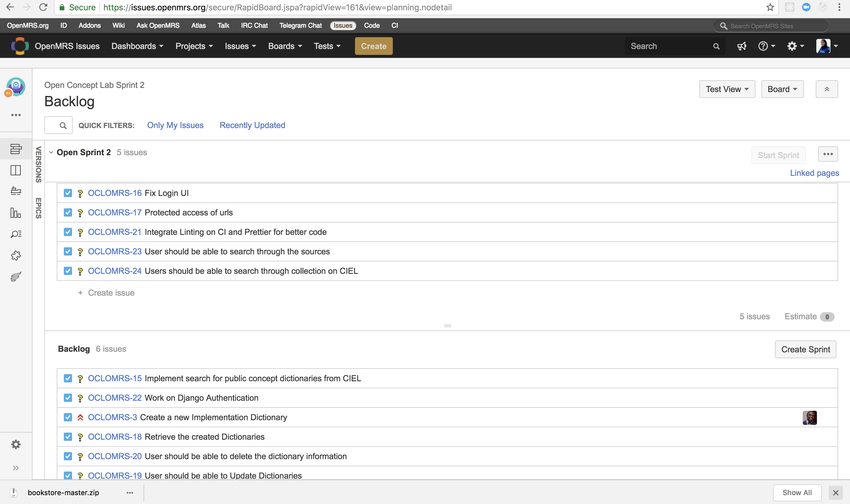
Task: Open Linked pages link
Action: (x=814, y=173)
